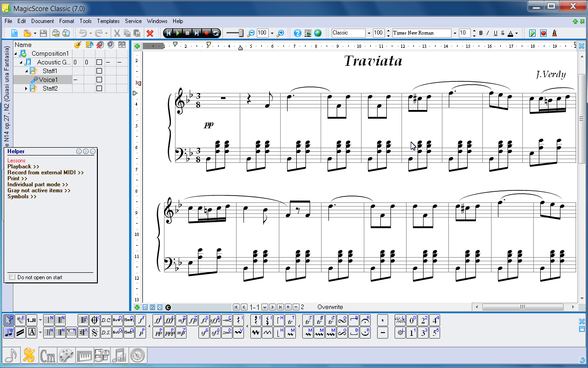Image resolution: width=588 pixels, height=368 pixels.
Task: Open the text A tool
Action: [32, 333]
